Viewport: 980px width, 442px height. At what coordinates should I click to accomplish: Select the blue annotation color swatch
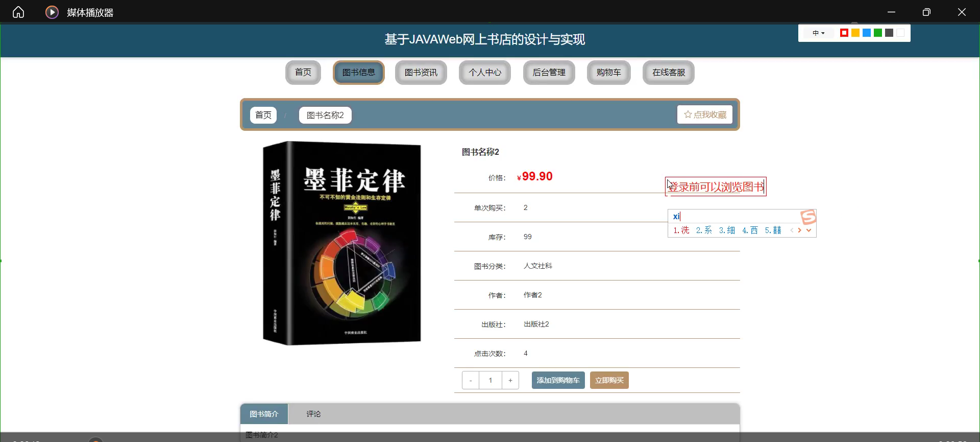coord(867,33)
